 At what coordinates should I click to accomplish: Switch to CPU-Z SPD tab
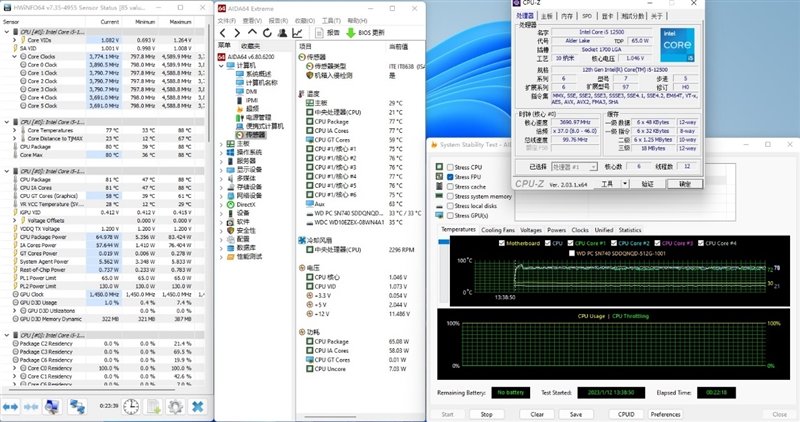click(x=587, y=16)
